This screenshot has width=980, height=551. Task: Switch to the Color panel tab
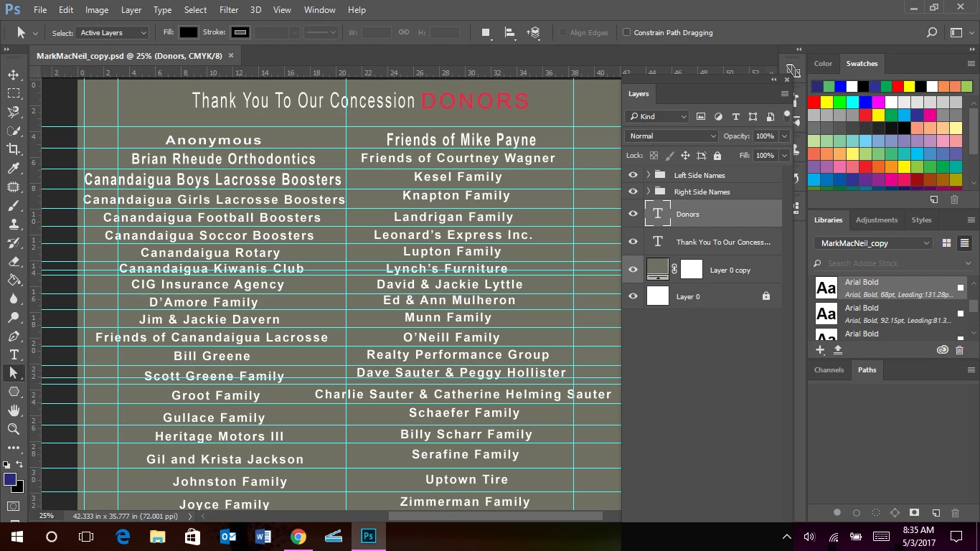(x=823, y=63)
